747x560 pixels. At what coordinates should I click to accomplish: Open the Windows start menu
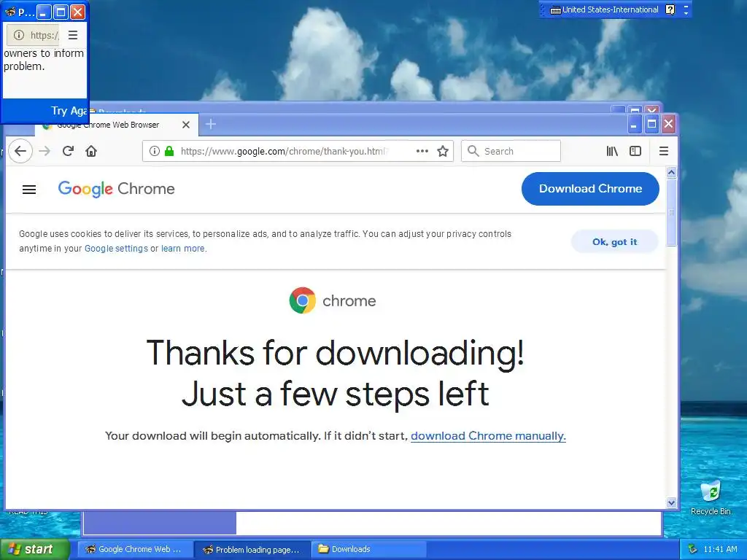point(34,549)
